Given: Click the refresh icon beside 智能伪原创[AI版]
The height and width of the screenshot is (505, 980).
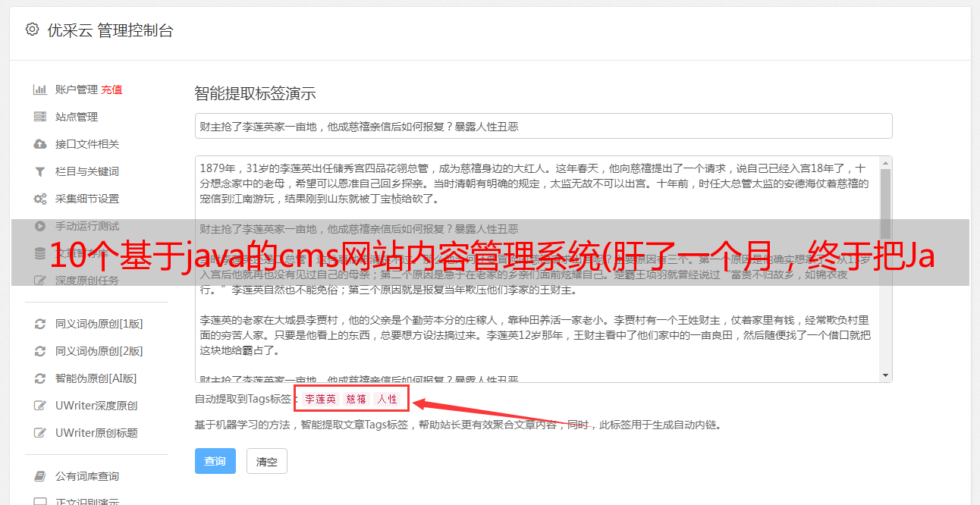Looking at the screenshot, I should coord(40,378).
